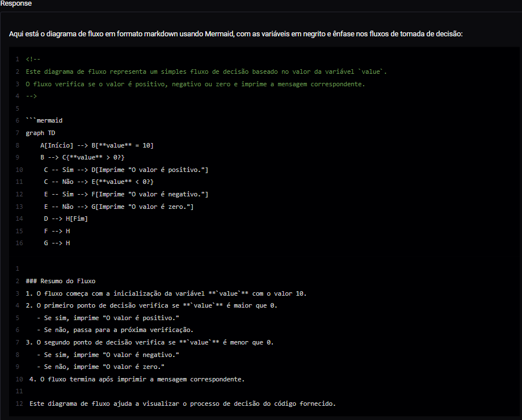Image resolution: width=522 pixels, height=420 pixels.
Task: Click the line '3. O segundo ponto de decisão'
Action: [149, 342]
